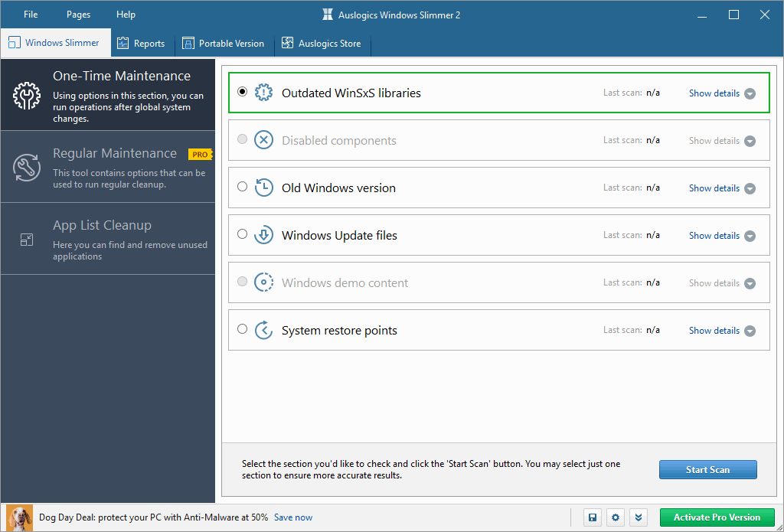This screenshot has height=532, width=784.
Task: Click the Old Windows version clock icon
Action: (x=263, y=188)
